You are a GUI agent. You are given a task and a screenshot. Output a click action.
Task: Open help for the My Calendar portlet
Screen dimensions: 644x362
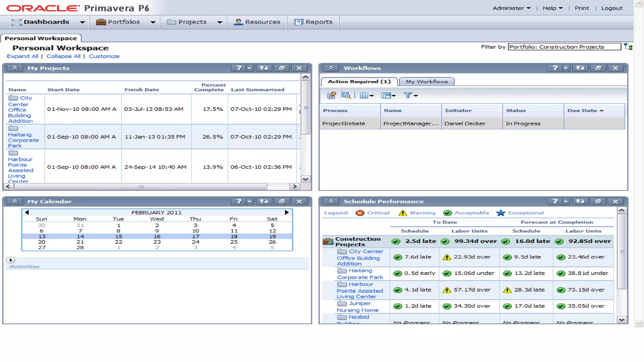[x=239, y=201]
